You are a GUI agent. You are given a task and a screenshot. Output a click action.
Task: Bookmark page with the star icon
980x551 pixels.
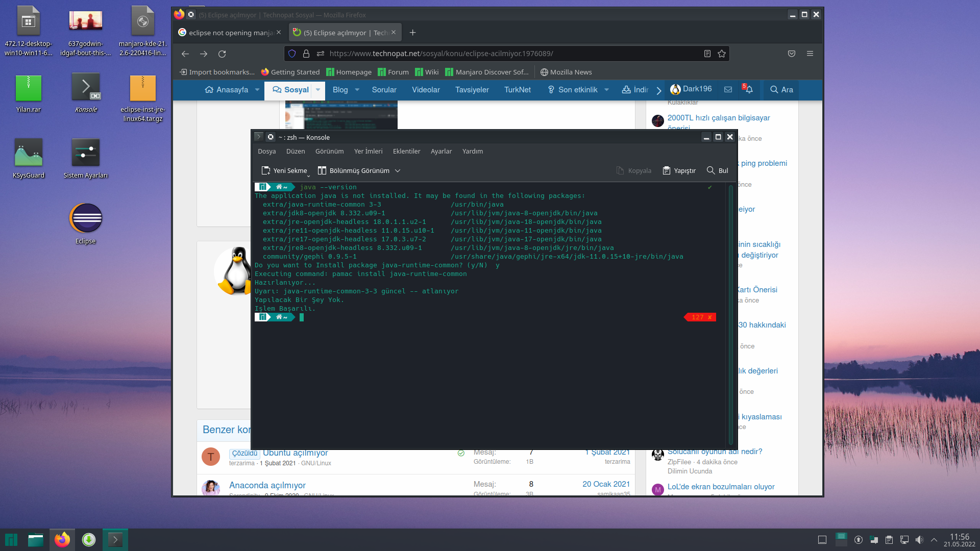(x=721, y=54)
